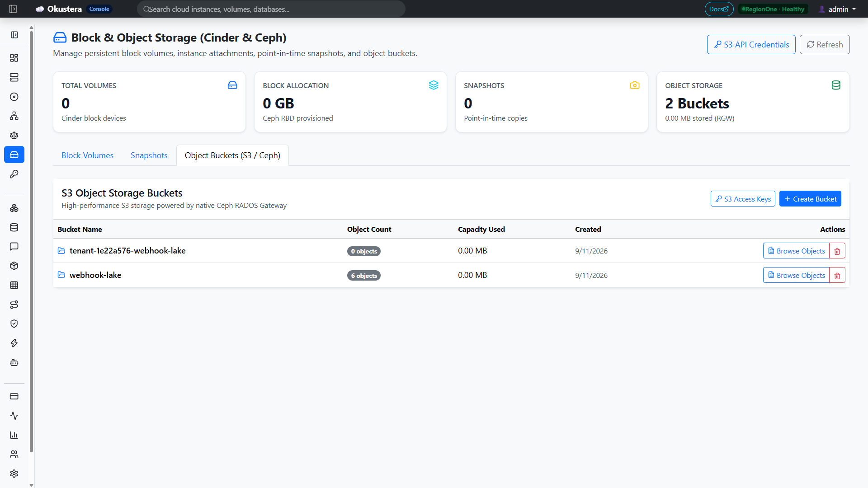Image resolution: width=868 pixels, height=488 pixels.
Task: Click the Console badge next to Okustera
Action: click(x=99, y=9)
